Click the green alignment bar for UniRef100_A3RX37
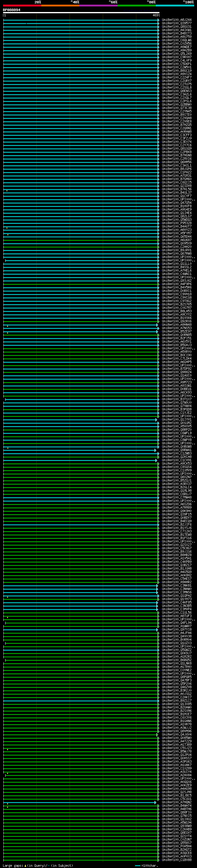Viewport: 197px width, 868px height. (81, 484)
